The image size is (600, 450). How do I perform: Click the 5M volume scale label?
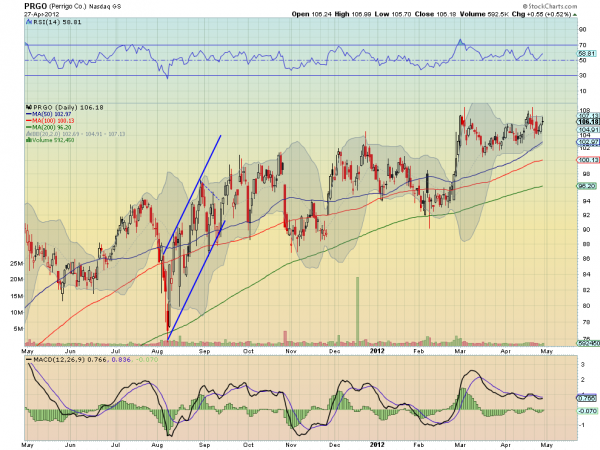(x=18, y=329)
